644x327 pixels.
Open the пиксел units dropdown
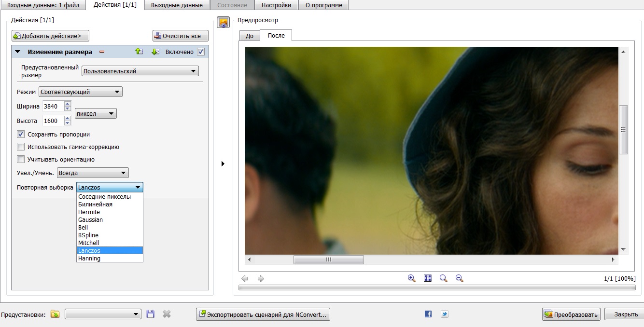coord(96,114)
